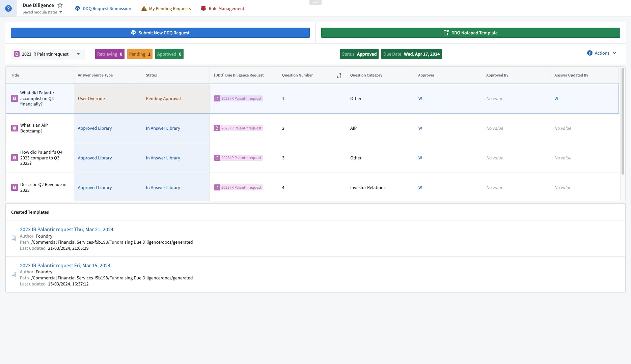Click the Submit New DDQ Request button

click(x=160, y=33)
